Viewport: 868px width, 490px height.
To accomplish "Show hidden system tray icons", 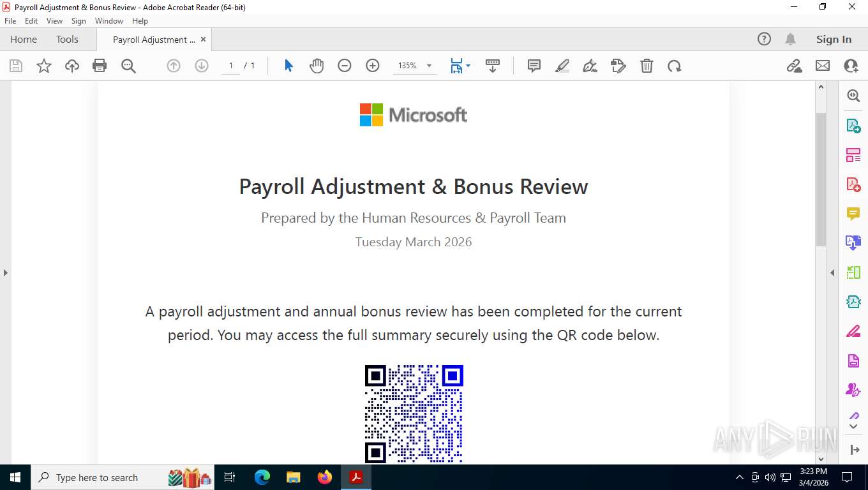I will 740,477.
